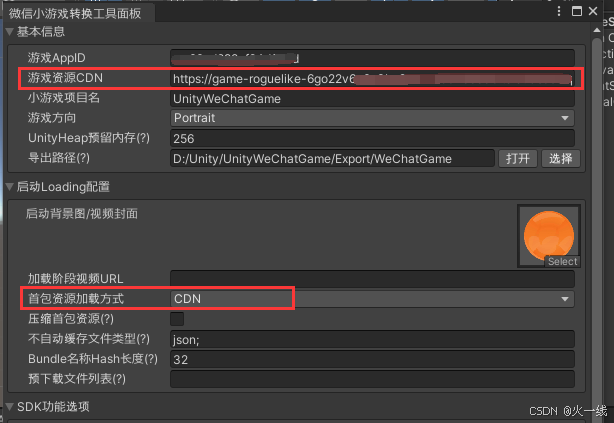Collapse the 启动Loading配置 section

[10, 187]
